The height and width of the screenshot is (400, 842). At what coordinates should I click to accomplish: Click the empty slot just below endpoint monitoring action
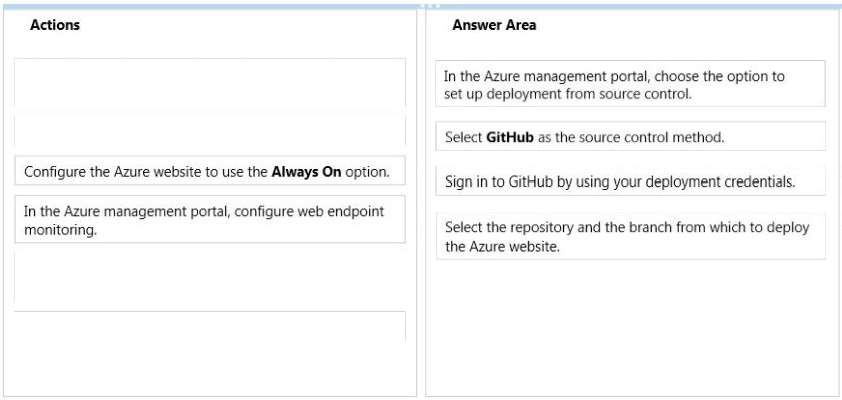[x=210, y=277]
